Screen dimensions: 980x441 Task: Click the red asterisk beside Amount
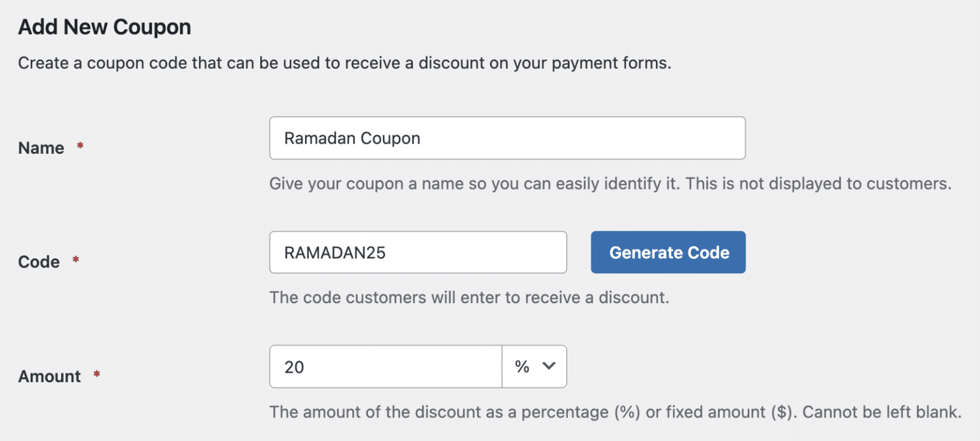[96, 373]
